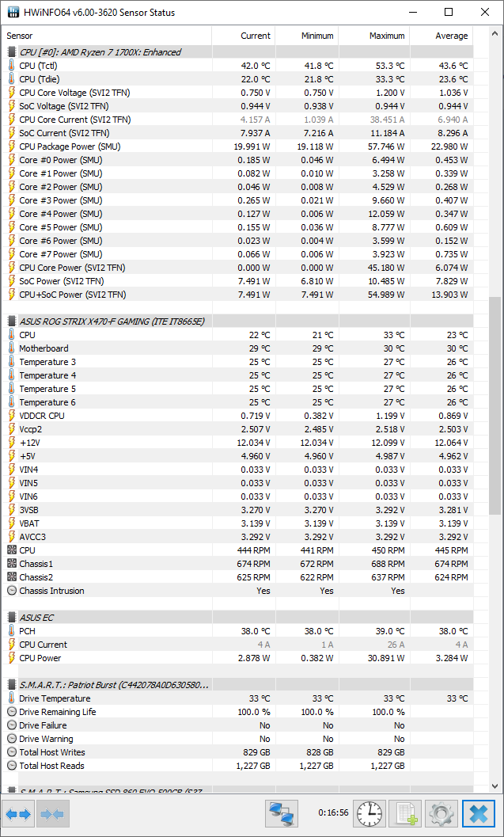The width and height of the screenshot is (504, 837).
Task: Click thermometer icon beside PCH
Action: click(11, 631)
